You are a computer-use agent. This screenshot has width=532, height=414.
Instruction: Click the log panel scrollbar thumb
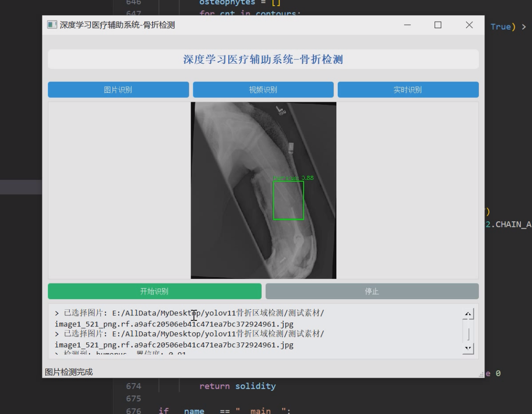click(x=468, y=334)
